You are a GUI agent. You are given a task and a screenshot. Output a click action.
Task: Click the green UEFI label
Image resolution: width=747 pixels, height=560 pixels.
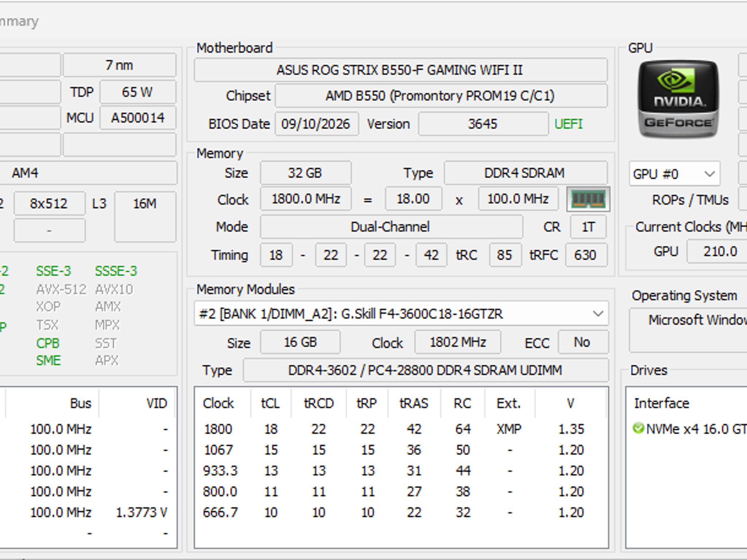click(568, 124)
